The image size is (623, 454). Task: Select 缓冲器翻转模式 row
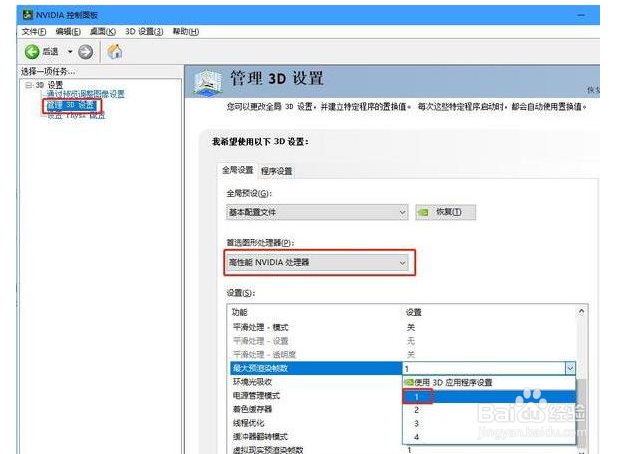pyautogui.click(x=316, y=436)
